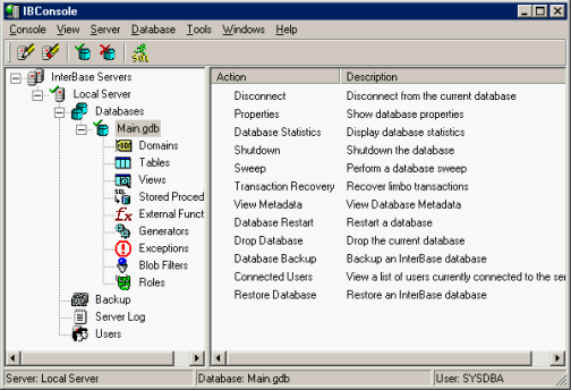Click the IBConsole title bar icon
The width and height of the screenshot is (572, 391).
coord(13,11)
